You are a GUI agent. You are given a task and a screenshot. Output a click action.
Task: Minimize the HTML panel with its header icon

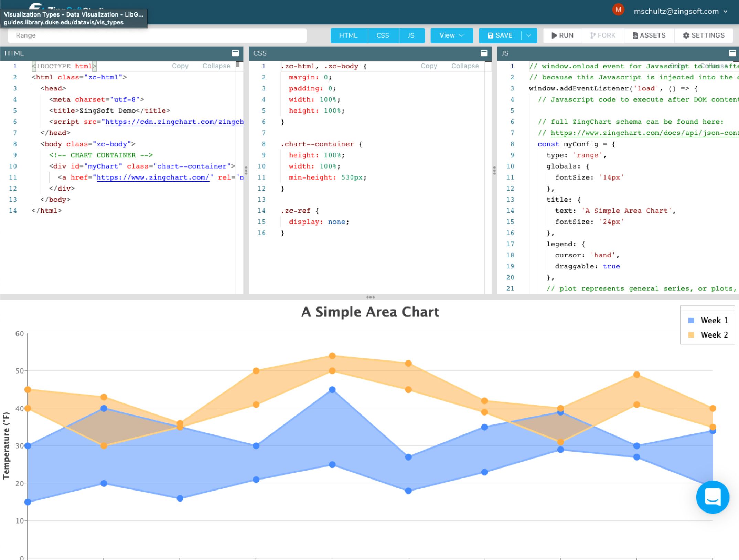click(x=235, y=53)
